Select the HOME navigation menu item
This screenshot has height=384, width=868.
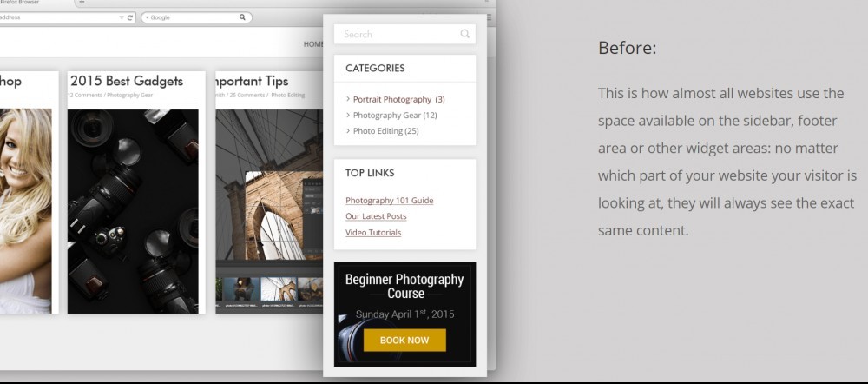tap(313, 44)
